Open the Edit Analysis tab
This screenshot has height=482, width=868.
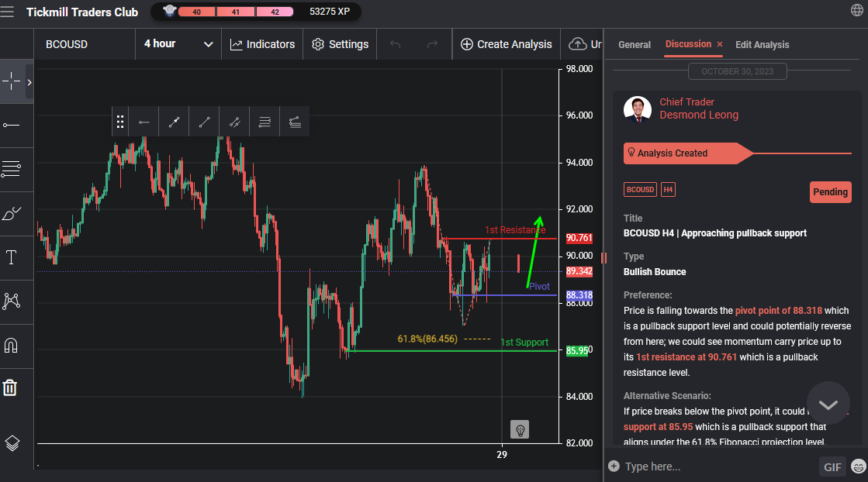pyautogui.click(x=763, y=45)
